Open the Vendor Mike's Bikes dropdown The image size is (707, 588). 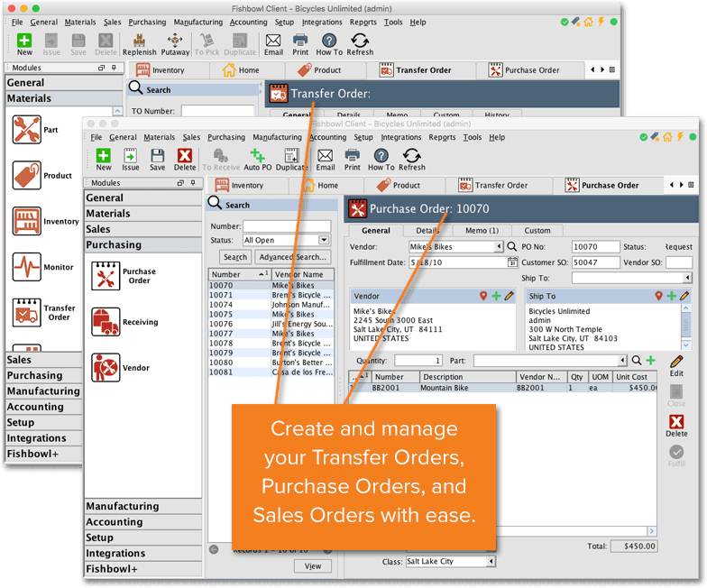pyautogui.click(x=498, y=247)
